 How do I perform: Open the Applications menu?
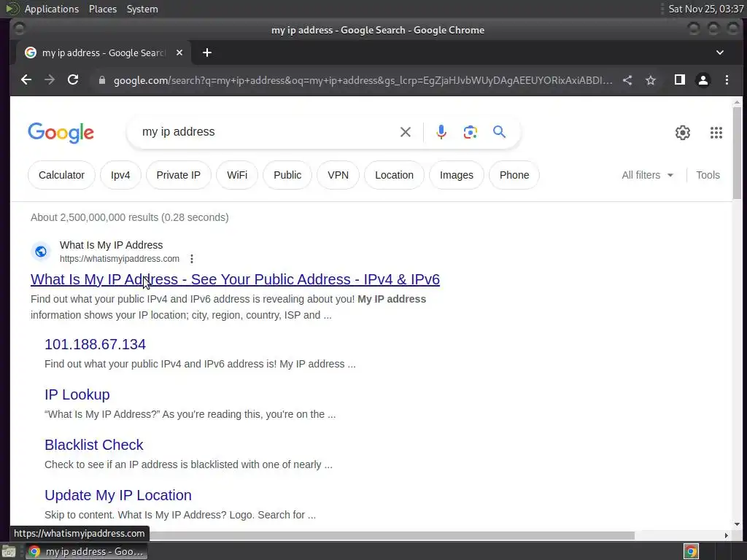click(52, 9)
